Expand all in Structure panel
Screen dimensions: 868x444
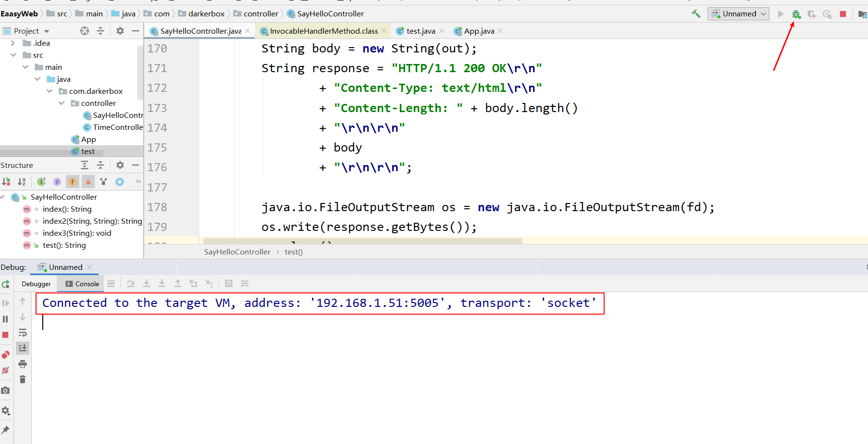[x=85, y=165]
